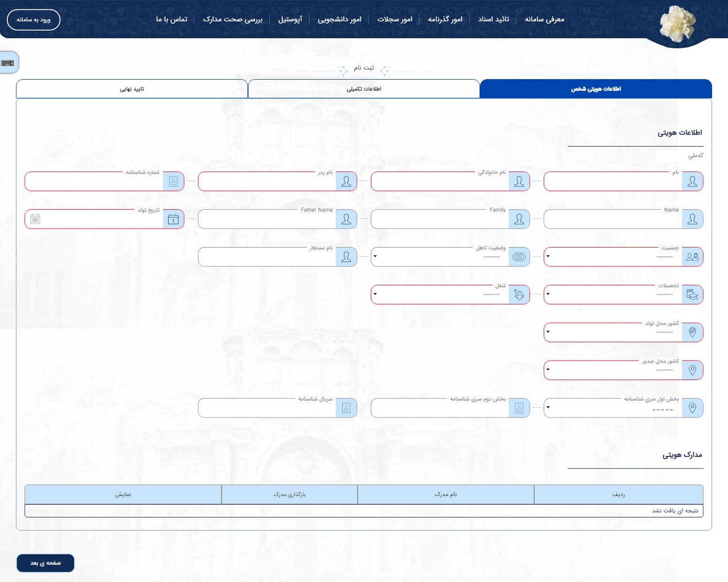Switch to the اطلاعات هویتی شخص tab

[x=596, y=89]
